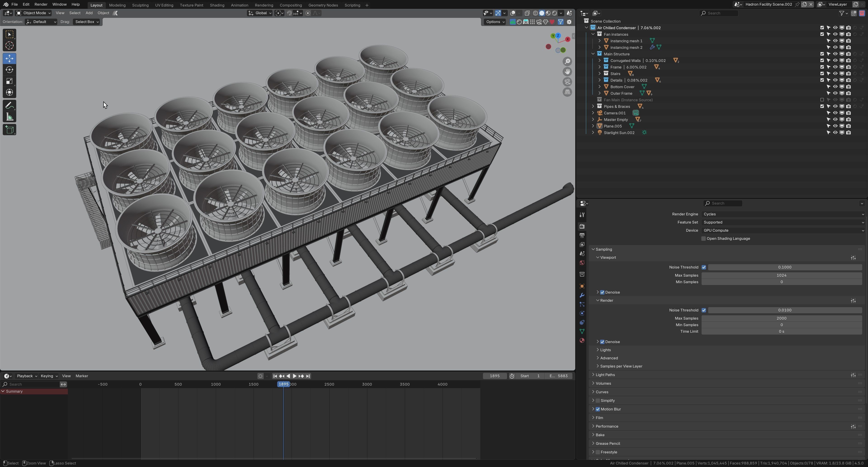
Task: Open the Render menu
Action: pyautogui.click(x=41, y=4)
